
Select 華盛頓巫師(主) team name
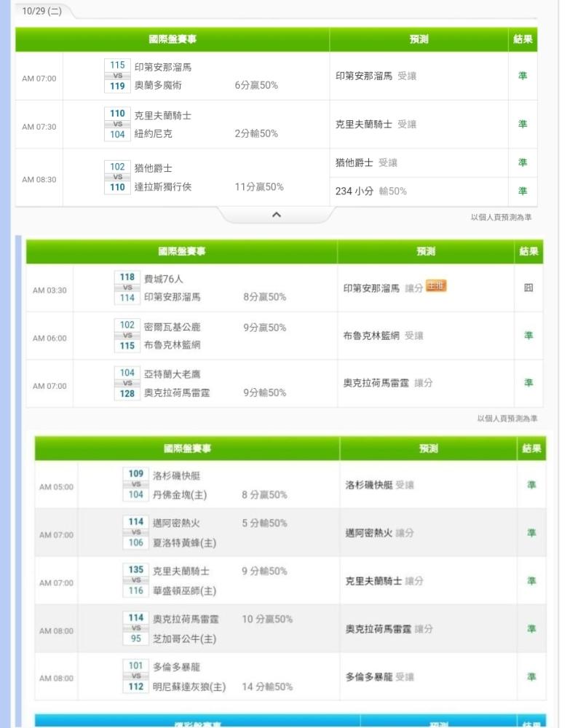(184, 590)
